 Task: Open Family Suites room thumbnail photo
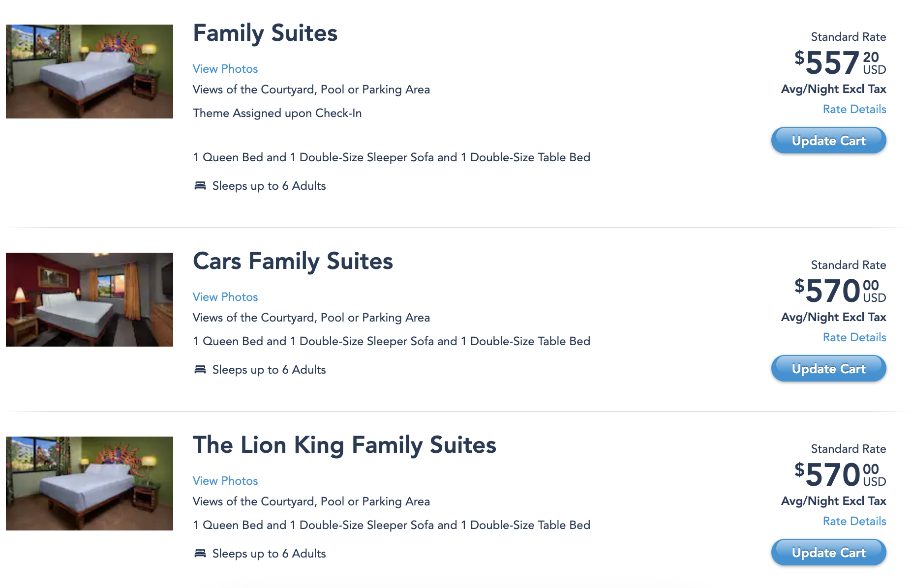[x=90, y=71]
